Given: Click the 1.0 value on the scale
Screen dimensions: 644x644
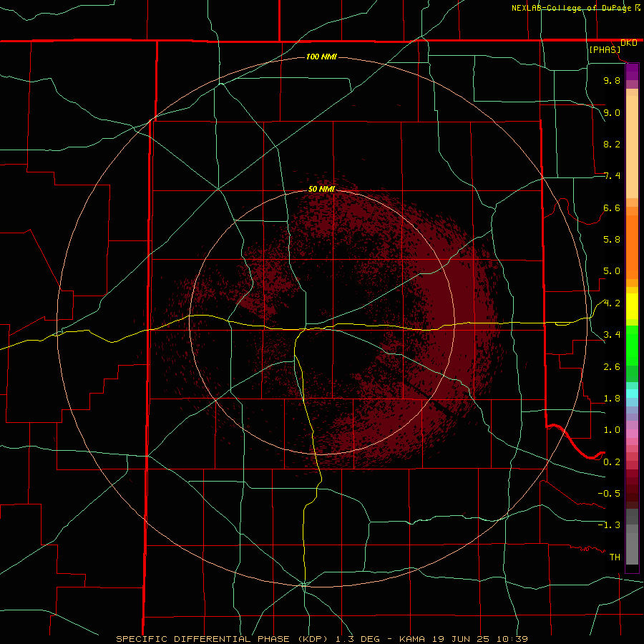Looking at the screenshot, I should 612,430.
